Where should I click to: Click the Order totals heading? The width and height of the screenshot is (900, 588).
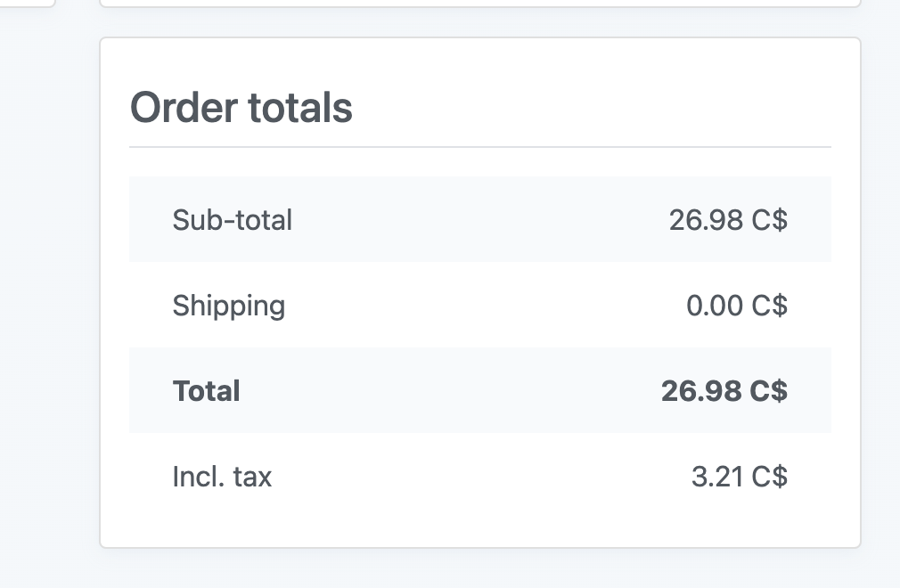coord(241,108)
